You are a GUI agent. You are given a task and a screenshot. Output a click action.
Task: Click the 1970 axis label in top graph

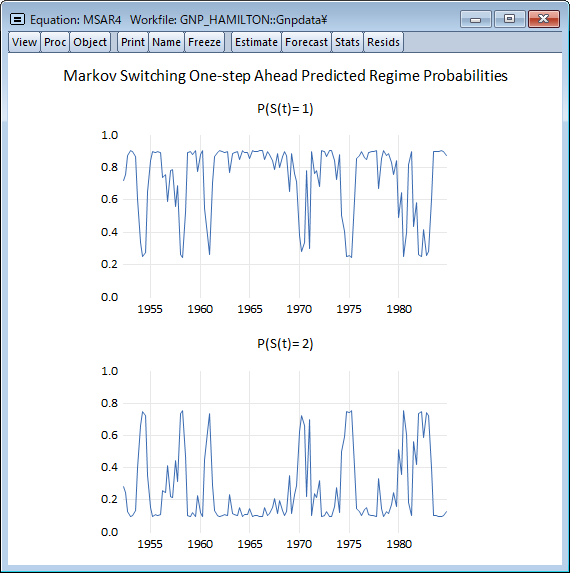pyautogui.click(x=299, y=309)
